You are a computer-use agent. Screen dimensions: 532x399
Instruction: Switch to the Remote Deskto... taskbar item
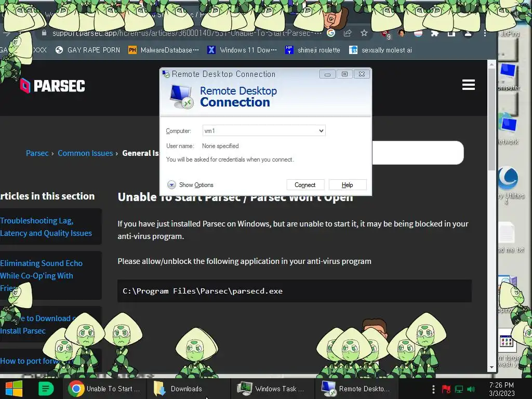click(x=356, y=389)
